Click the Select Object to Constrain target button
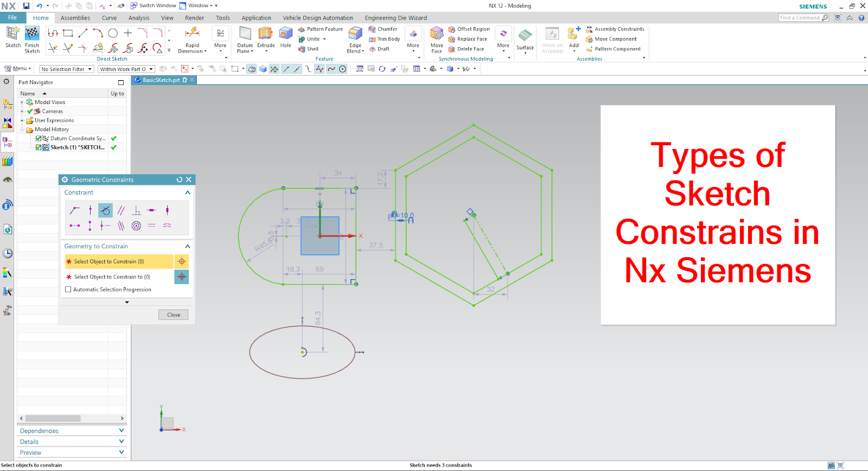 [x=182, y=261]
